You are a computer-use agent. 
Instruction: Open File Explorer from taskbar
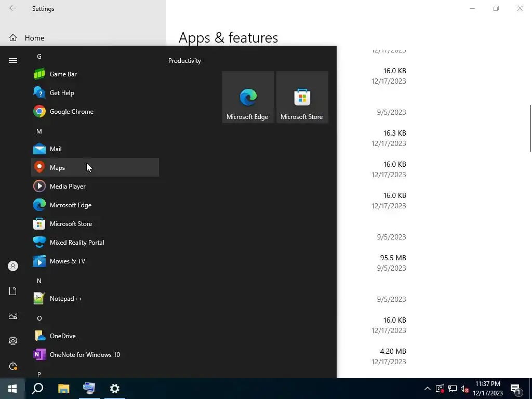[63, 389]
